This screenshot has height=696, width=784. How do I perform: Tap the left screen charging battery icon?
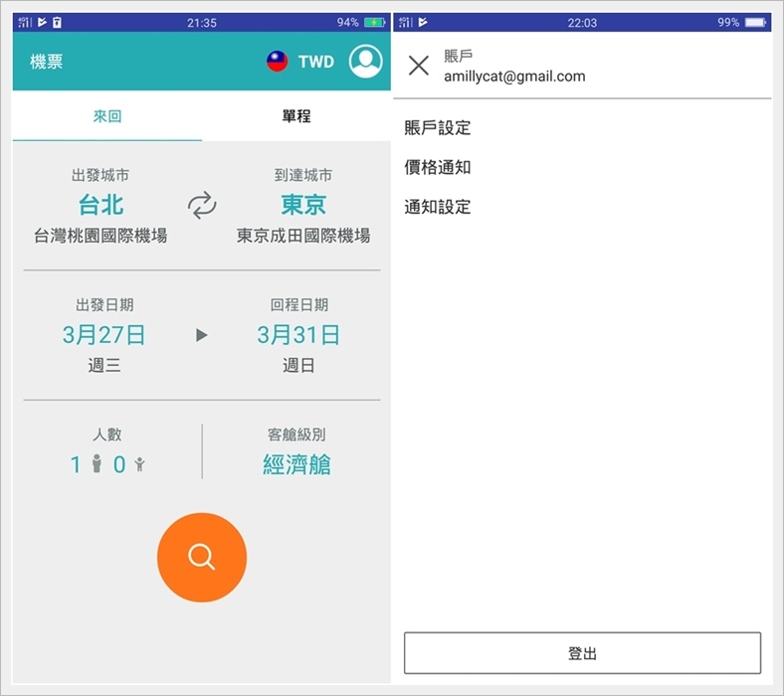[x=374, y=23]
